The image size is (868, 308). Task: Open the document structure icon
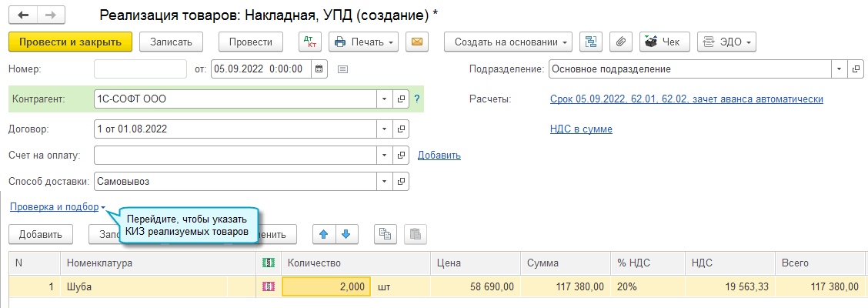click(590, 42)
